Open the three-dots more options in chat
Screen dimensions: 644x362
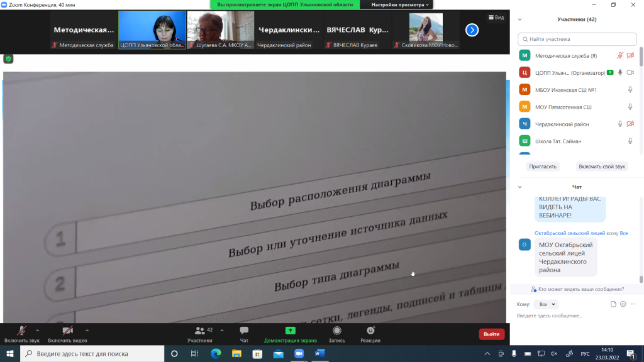(x=633, y=304)
